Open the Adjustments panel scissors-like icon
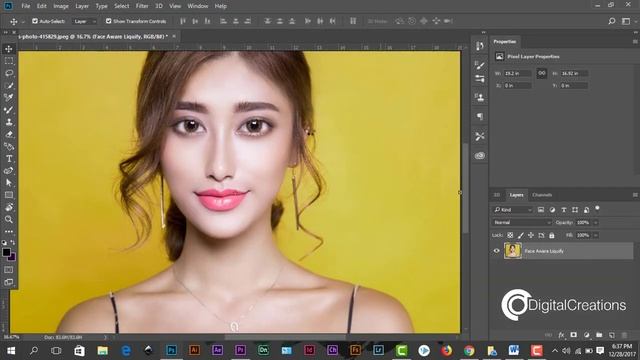640x360 pixels. [x=480, y=136]
